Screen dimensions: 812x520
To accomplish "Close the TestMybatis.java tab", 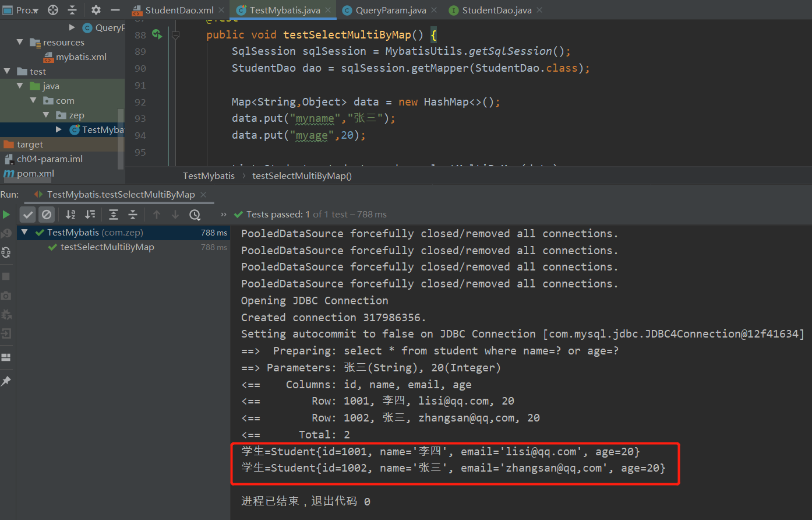I will [x=328, y=10].
